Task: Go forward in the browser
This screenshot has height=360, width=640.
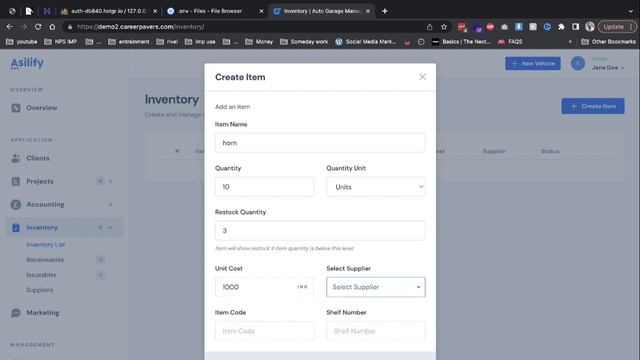Action: tap(24, 27)
